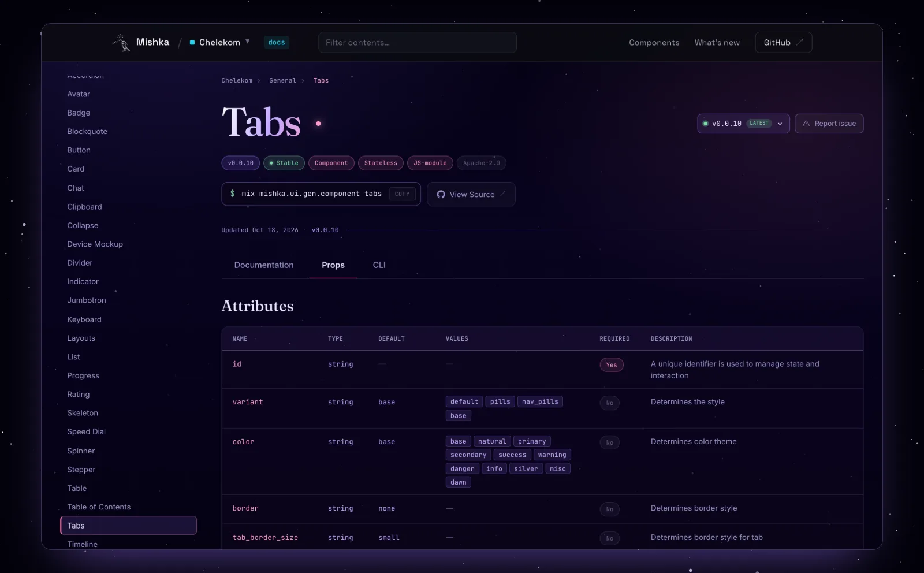This screenshot has width=924, height=573.
Task: Click the GitHub icon in View Source
Action: (x=441, y=195)
